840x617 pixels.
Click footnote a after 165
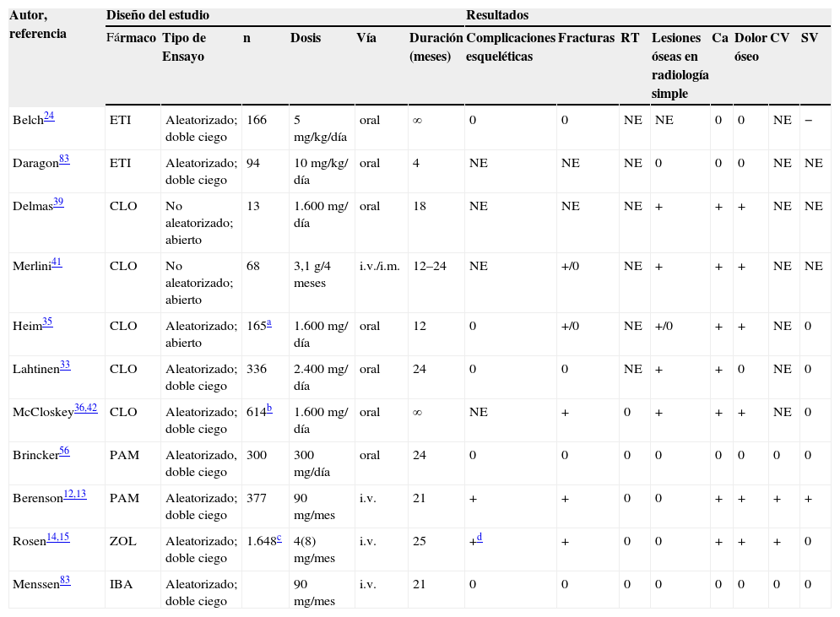pos(269,323)
